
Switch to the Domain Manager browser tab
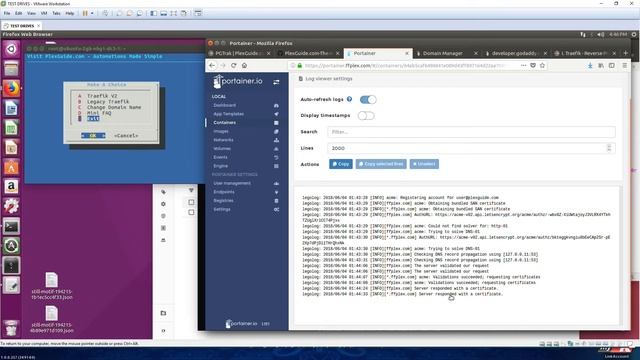(x=446, y=53)
